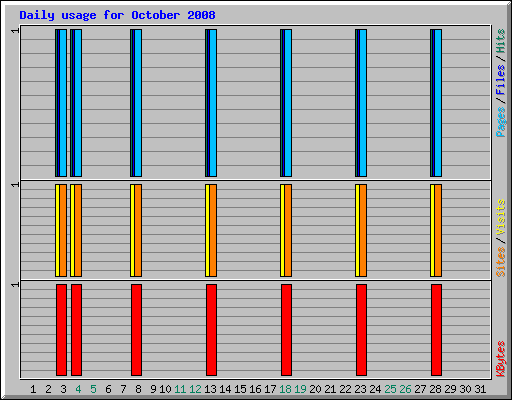Select the orange Sites bar for day 8
This screenshot has height=400, width=512.
point(138,230)
